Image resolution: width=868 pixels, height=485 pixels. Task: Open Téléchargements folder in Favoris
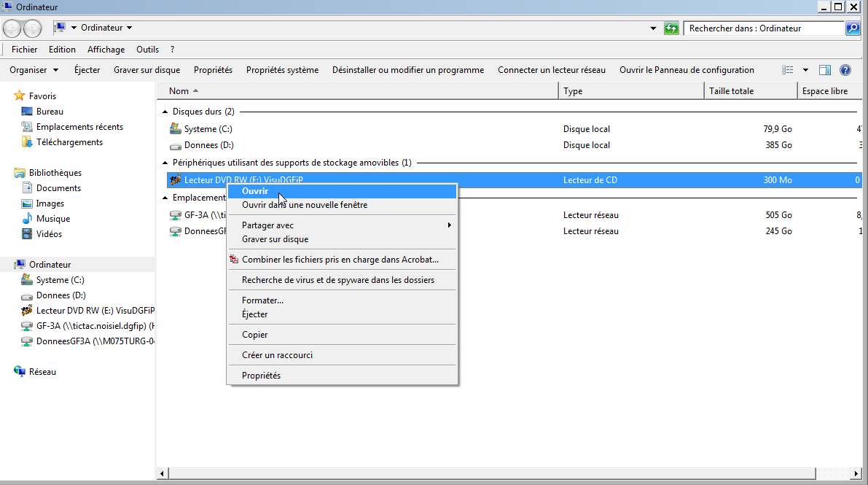pyautogui.click(x=69, y=142)
